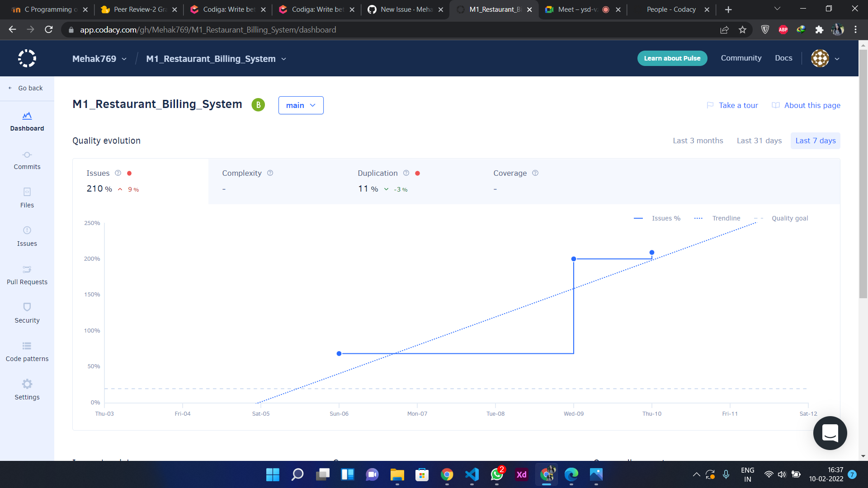
Task: Select the Coverage metric tab
Action: coord(510,173)
